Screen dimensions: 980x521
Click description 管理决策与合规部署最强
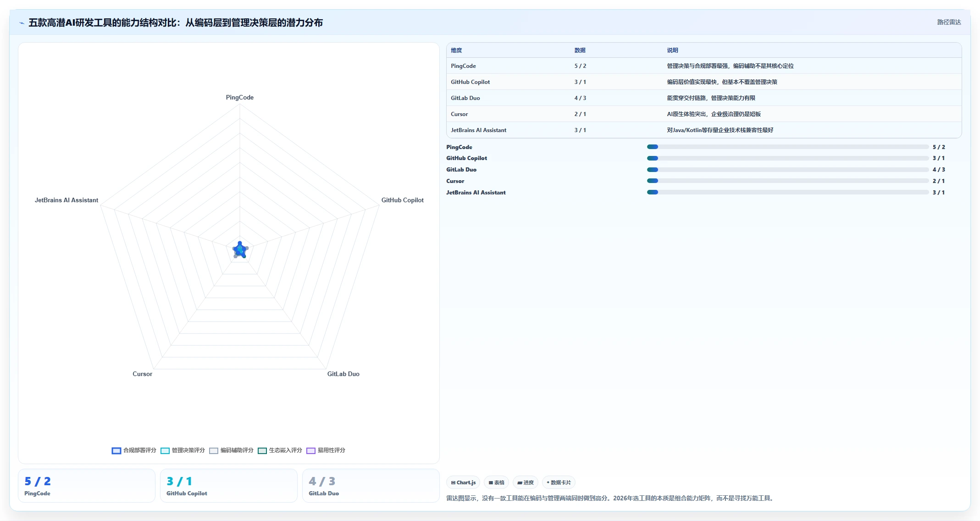point(730,66)
